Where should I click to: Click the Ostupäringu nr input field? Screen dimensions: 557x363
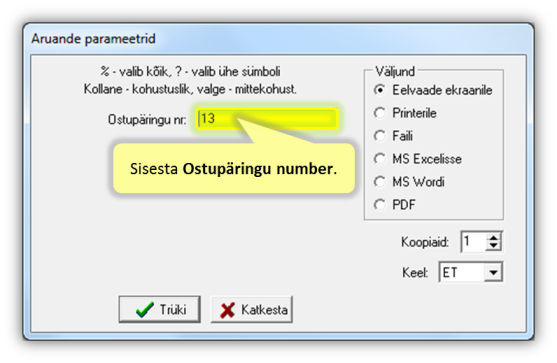coord(267,118)
